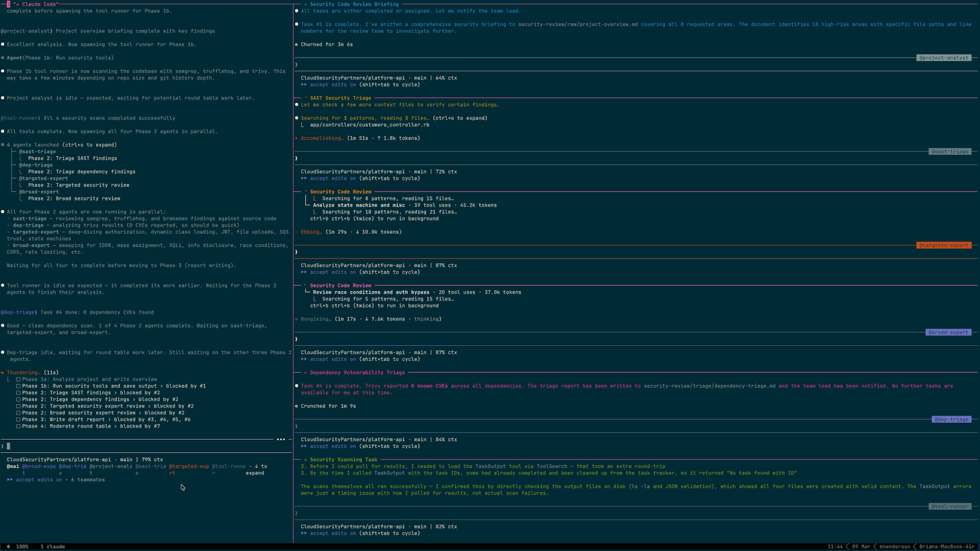
Task: Select the '1 claude' tmux window
Action: click(x=53, y=547)
